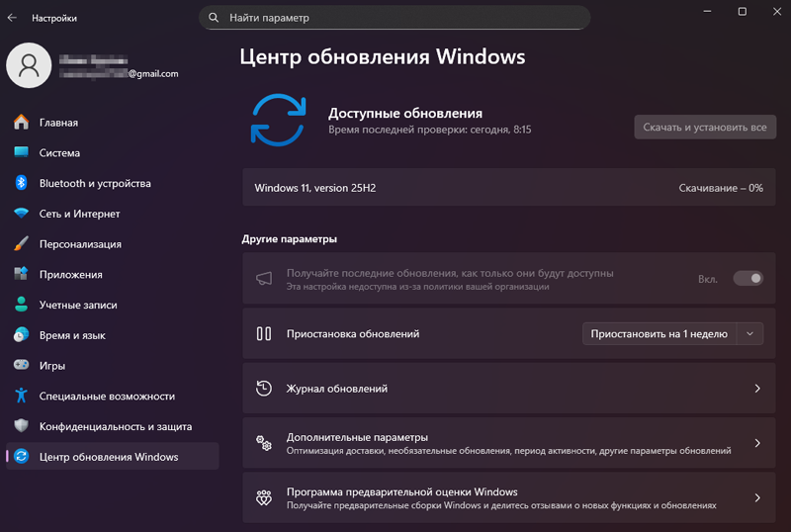Click the Персонализация paintbrush icon
Viewport: 791px width, 532px height.
[x=21, y=244]
